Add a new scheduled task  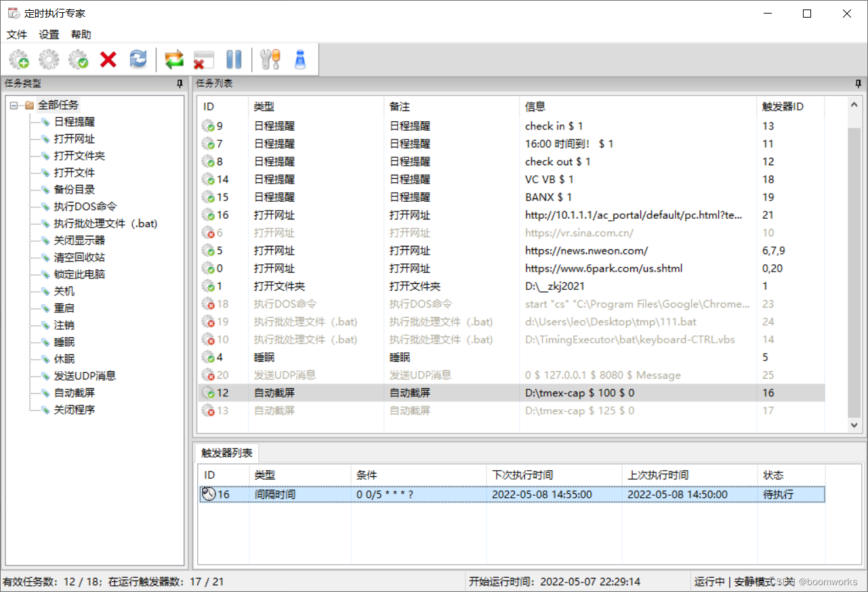19,59
